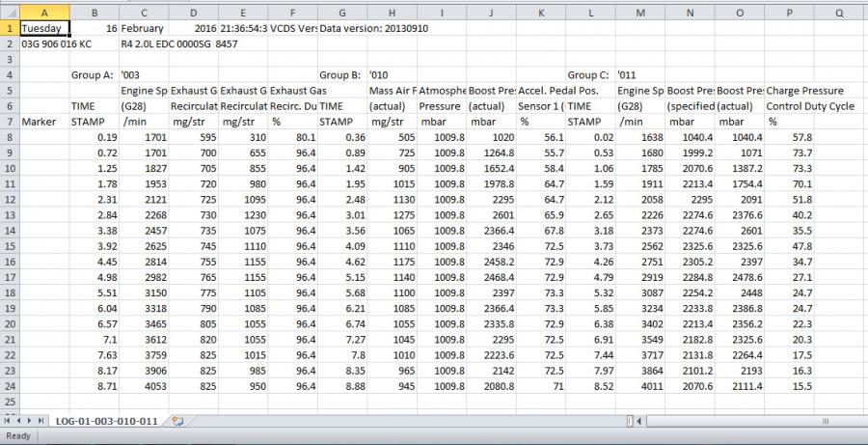The width and height of the screenshot is (868, 445).
Task: Click the next sheet navigation arrow
Action: (29, 421)
